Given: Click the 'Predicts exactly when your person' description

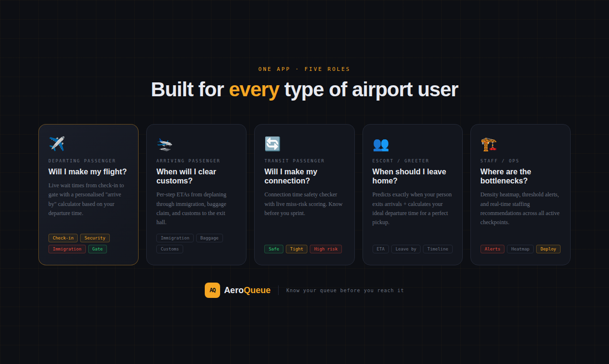Looking at the screenshot, I should tap(412, 208).
